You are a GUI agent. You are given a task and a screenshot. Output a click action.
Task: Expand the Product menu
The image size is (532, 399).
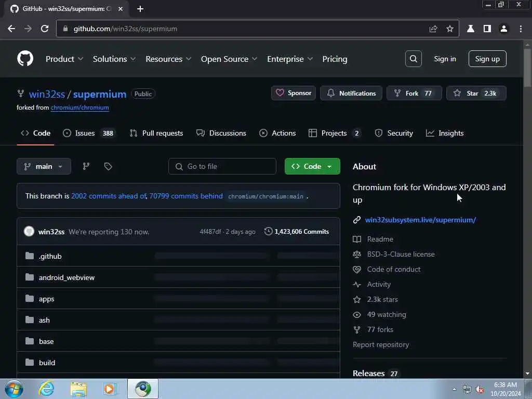64,59
